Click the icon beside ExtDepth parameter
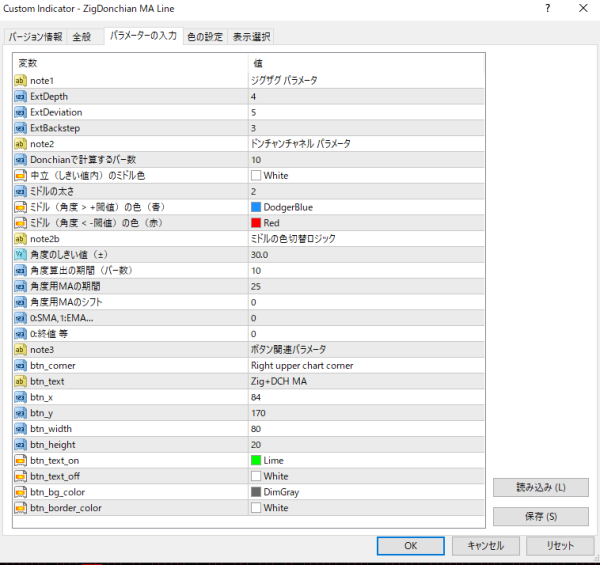This screenshot has height=565, width=600. (21, 96)
